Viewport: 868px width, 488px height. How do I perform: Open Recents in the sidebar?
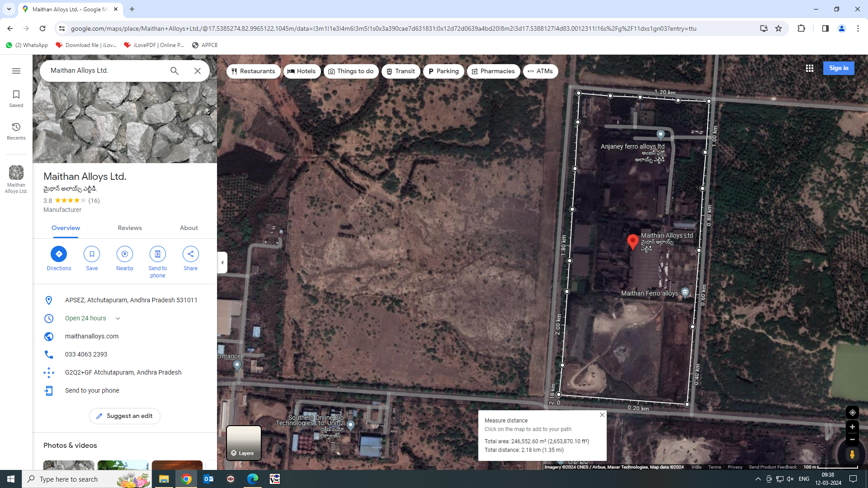pos(16,131)
